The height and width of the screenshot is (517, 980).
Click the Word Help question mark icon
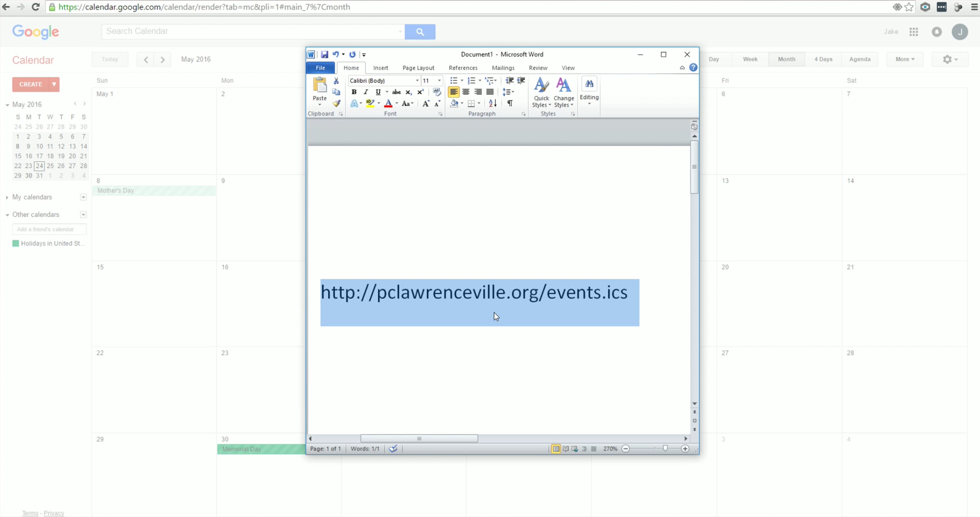pyautogui.click(x=693, y=68)
